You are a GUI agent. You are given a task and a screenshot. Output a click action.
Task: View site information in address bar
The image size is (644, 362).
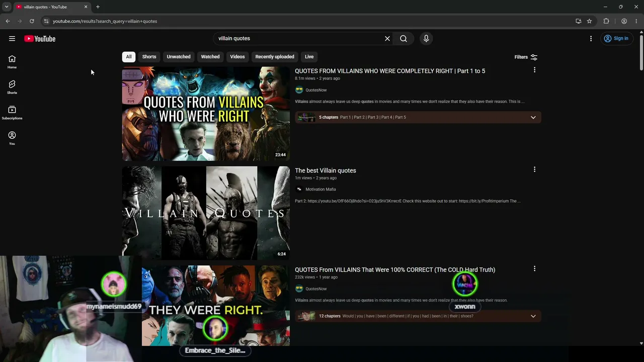tap(46, 21)
